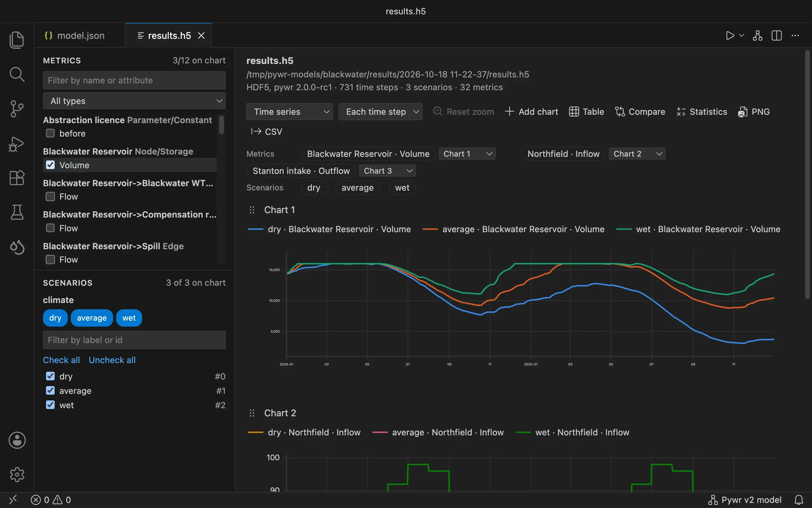Open the Compare view
The height and width of the screenshot is (508, 812).
640,111
